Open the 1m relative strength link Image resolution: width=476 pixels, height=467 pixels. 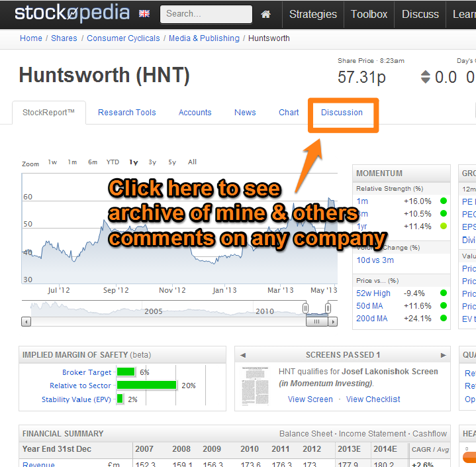coord(362,201)
